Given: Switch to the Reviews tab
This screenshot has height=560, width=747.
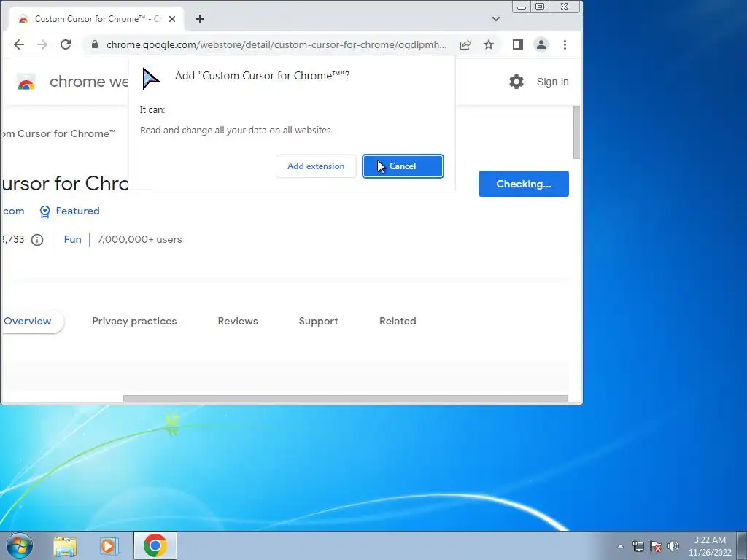Looking at the screenshot, I should point(238,321).
